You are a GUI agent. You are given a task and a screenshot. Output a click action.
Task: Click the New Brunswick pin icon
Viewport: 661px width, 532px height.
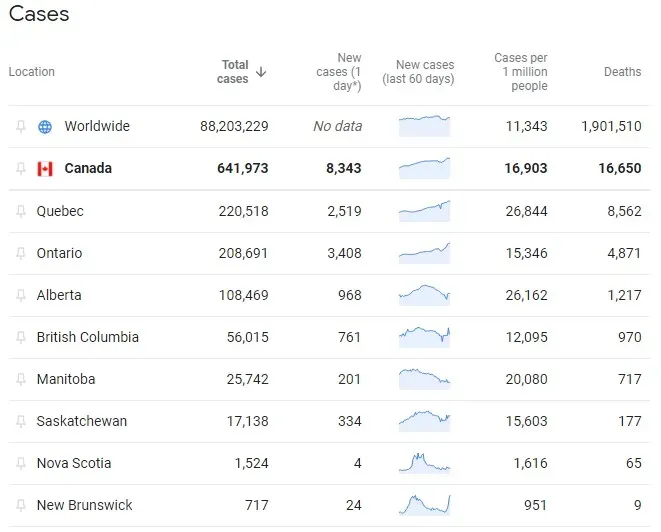click(x=20, y=505)
